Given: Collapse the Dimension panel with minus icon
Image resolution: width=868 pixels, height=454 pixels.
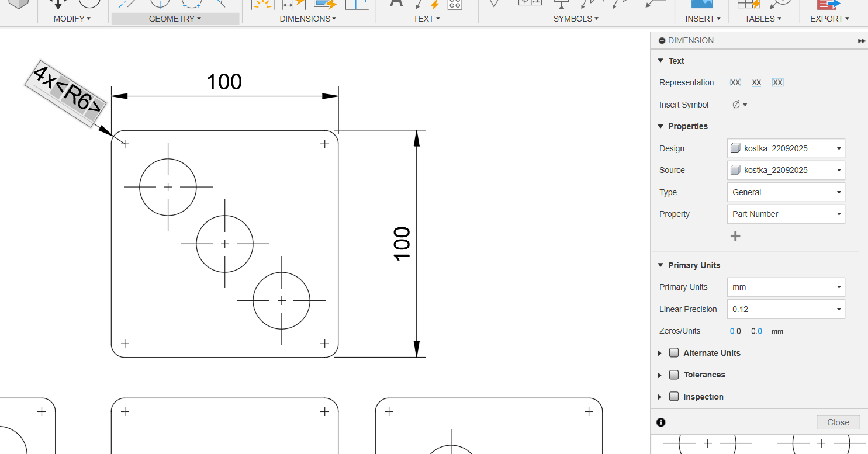Looking at the screenshot, I should (x=662, y=41).
